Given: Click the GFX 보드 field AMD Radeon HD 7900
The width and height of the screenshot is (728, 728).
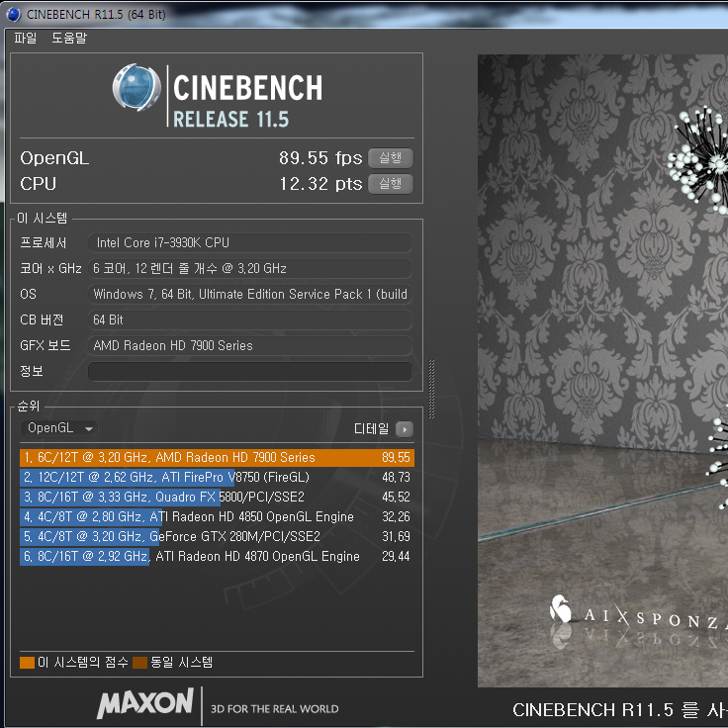Looking at the screenshot, I should (x=250, y=346).
